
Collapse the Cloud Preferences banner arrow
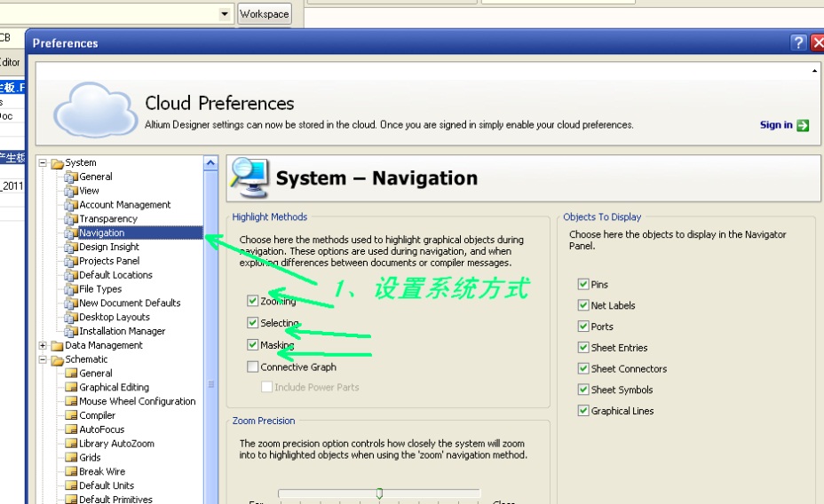pyautogui.click(x=814, y=70)
